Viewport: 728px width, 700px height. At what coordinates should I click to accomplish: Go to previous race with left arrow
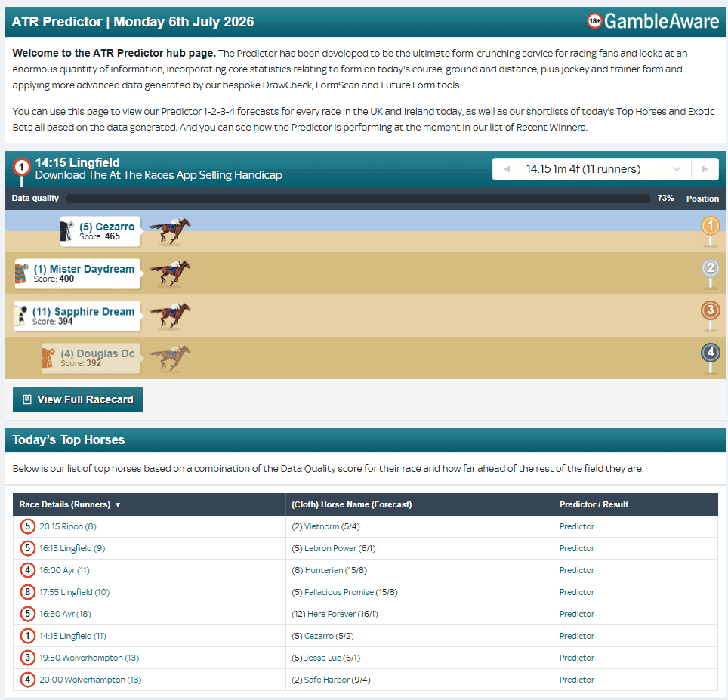[x=507, y=169]
